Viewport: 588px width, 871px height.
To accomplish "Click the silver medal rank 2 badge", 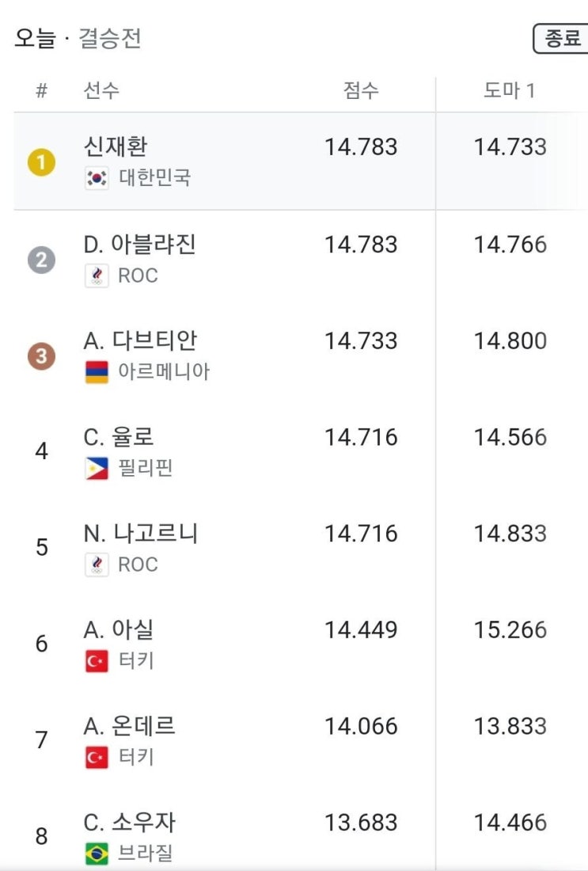I will pos(42,260).
